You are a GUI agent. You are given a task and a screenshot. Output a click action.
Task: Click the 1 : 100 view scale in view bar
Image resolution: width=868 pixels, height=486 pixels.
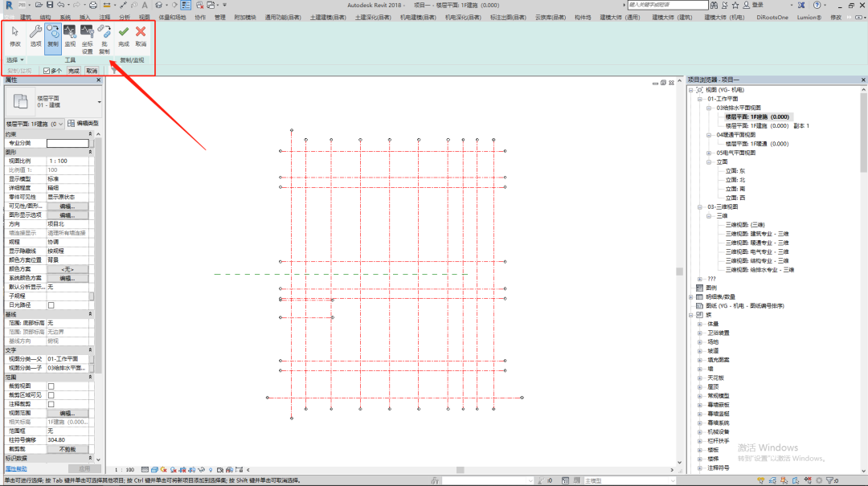[x=124, y=469]
